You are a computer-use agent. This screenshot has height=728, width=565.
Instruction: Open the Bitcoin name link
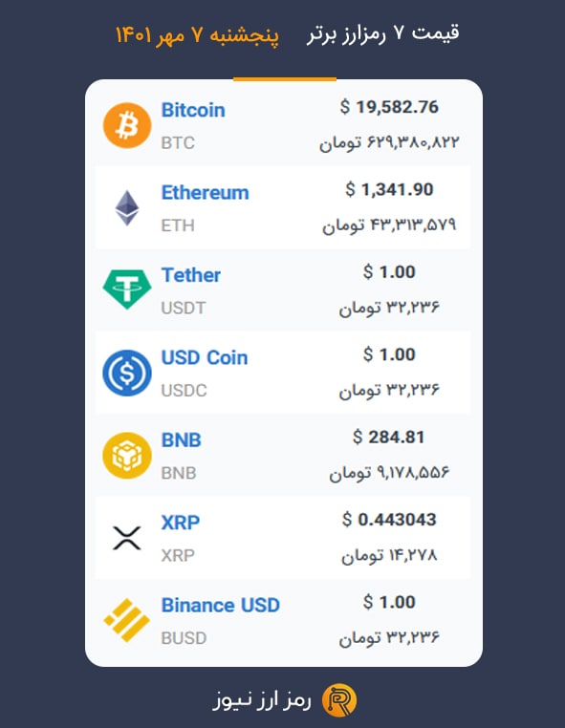(193, 111)
